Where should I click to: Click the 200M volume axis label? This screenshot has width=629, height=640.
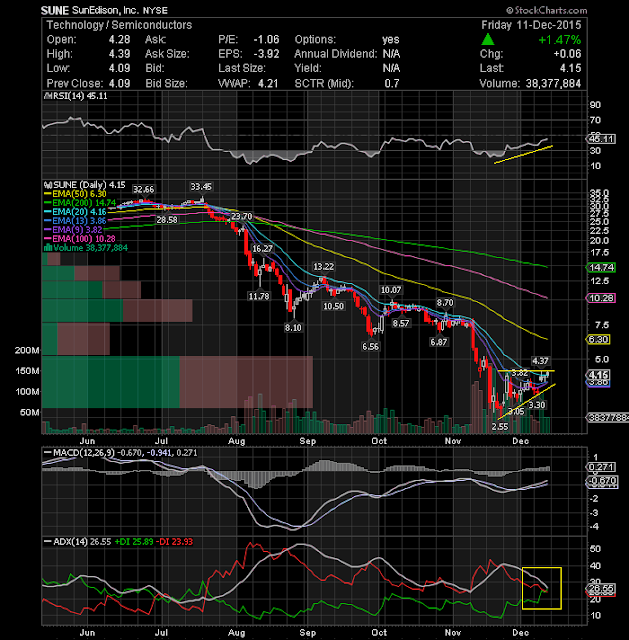pyautogui.click(x=27, y=350)
